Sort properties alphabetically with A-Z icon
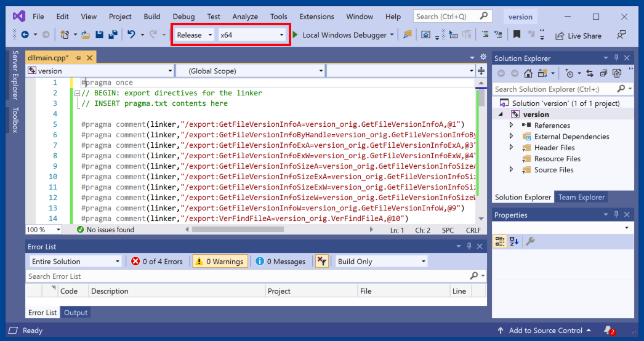The height and width of the screenshot is (341, 644). tap(514, 241)
